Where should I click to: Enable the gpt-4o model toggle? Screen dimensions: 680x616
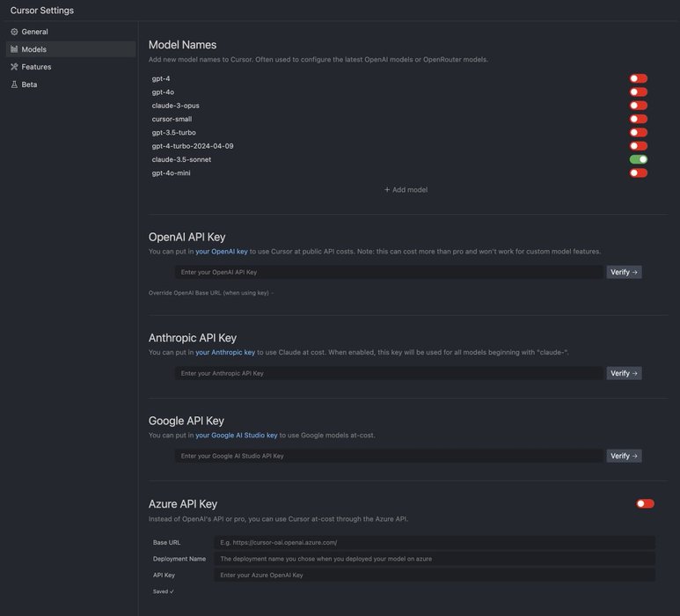tap(639, 92)
